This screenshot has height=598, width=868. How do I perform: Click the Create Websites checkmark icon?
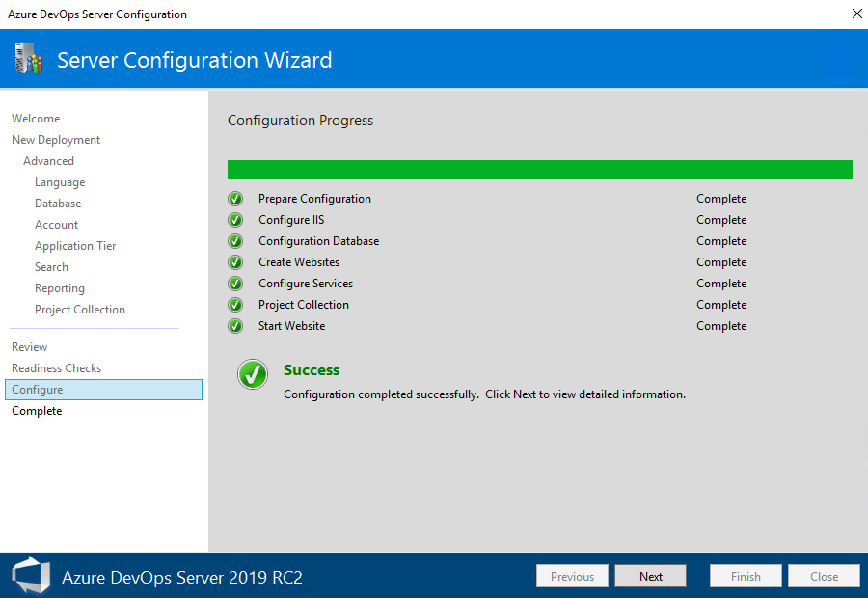(x=234, y=262)
